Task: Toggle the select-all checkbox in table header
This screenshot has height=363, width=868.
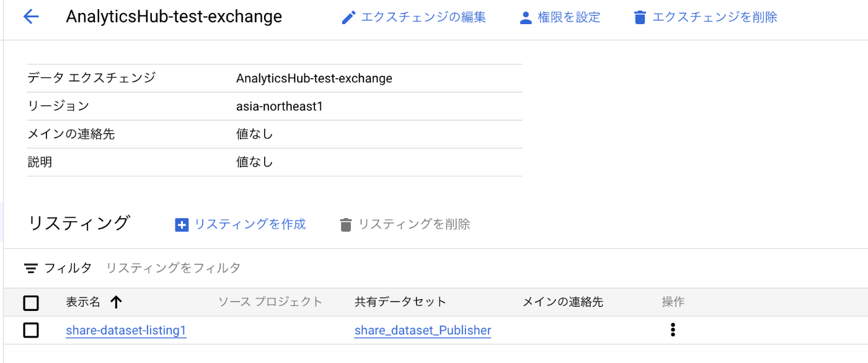Action: (31, 303)
